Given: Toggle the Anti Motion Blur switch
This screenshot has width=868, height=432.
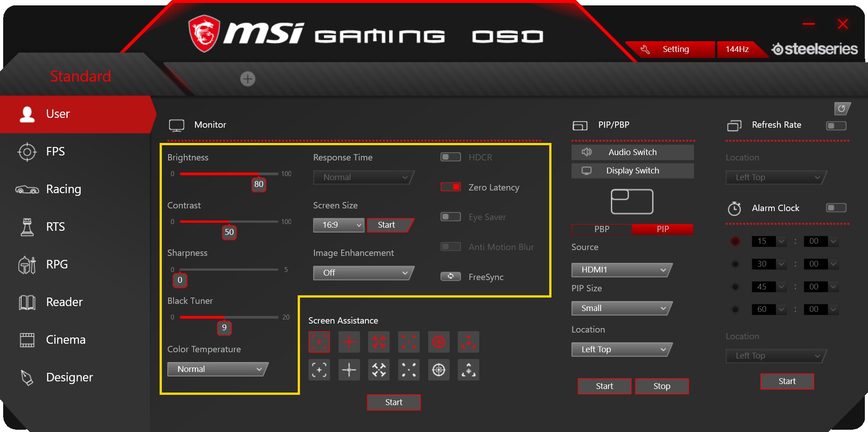Looking at the screenshot, I should tap(451, 246).
